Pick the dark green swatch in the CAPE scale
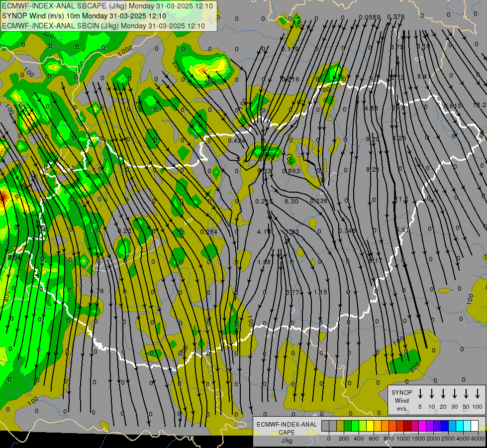Screen dimensions: 487x448 pyautogui.click(x=348, y=426)
